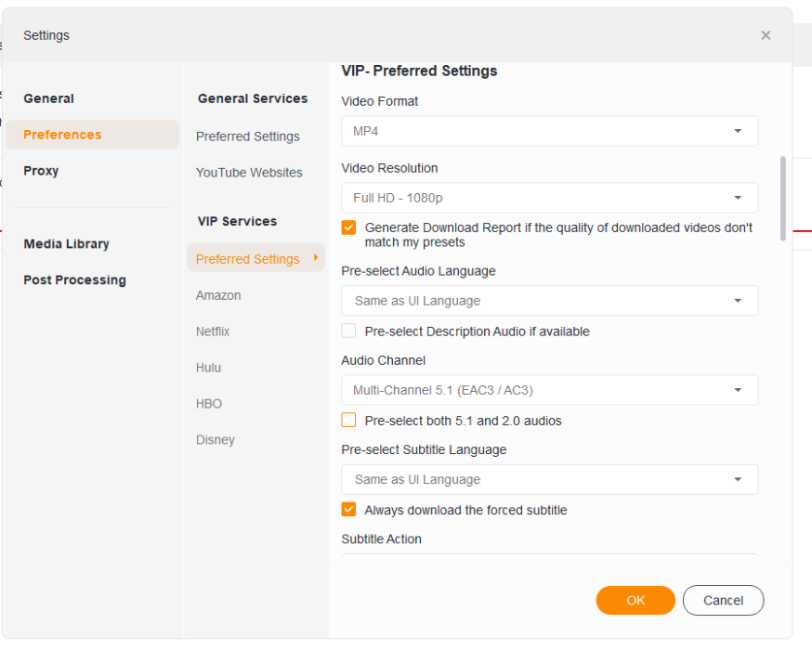Go to Media Library settings

tap(66, 244)
